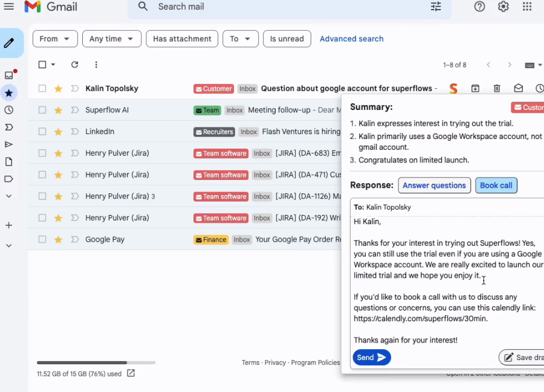Click the Customer label on Kalin's email
This screenshot has width=544, height=392.
pyautogui.click(x=214, y=89)
